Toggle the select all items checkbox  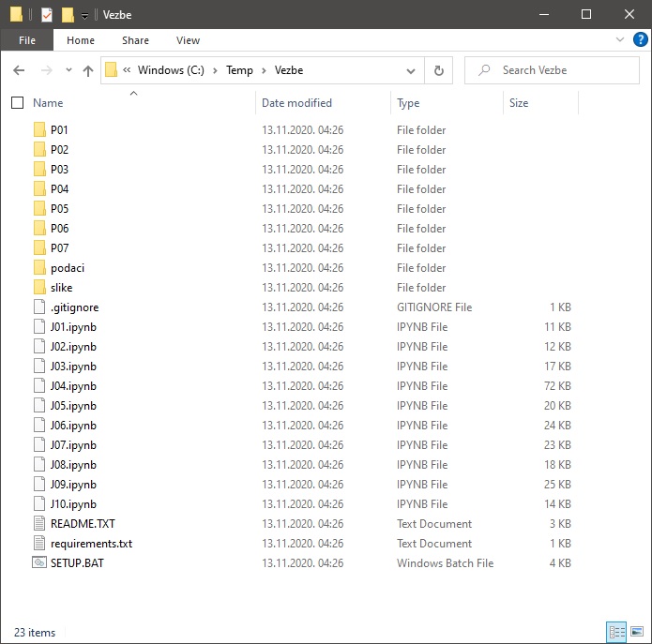[17, 103]
